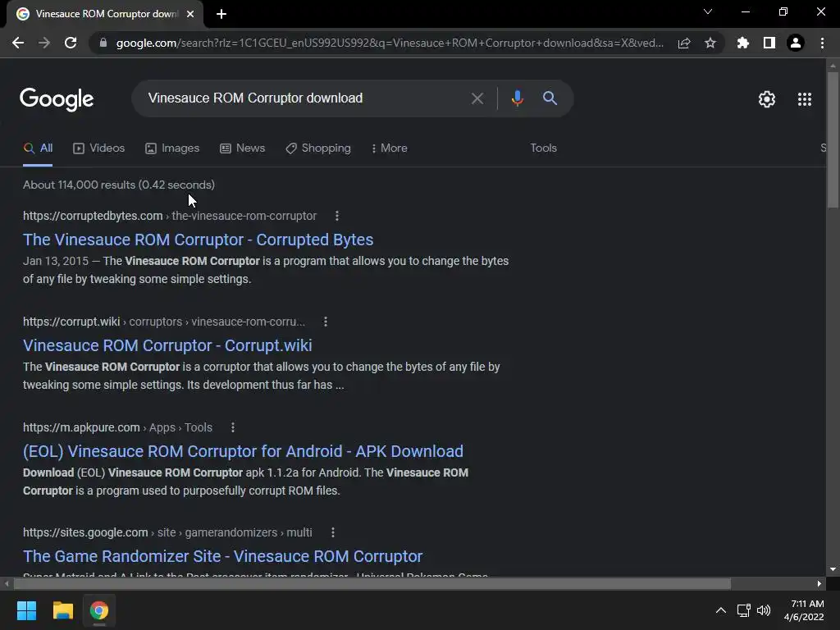Screen dimensions: 840x630
Task: Clear the search box text
Action: tap(477, 98)
